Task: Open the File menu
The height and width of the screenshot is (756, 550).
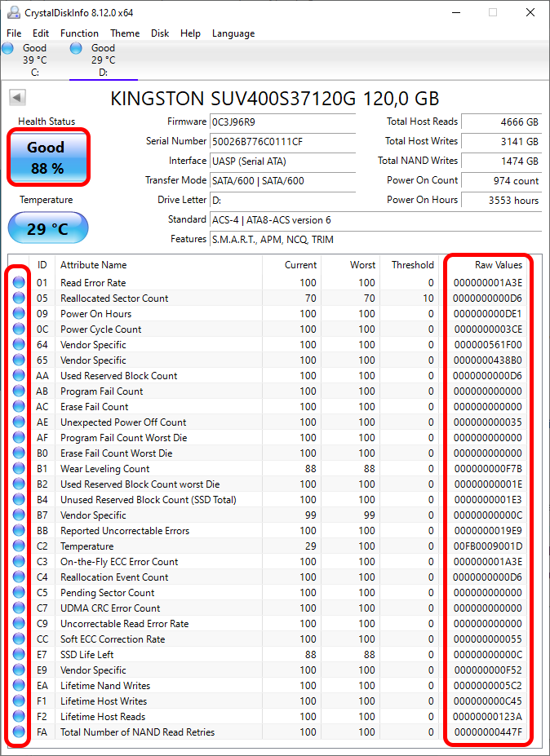Action: (x=14, y=33)
